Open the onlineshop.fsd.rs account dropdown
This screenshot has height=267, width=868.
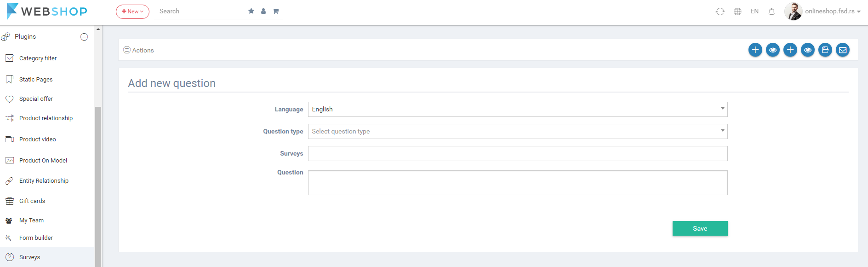[833, 11]
